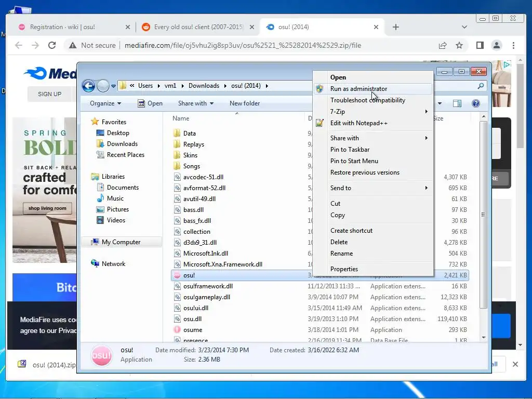Viewport: 532px width, 399px height.
Task: Open the Share with toolbar dropdown
Action: [x=196, y=103]
